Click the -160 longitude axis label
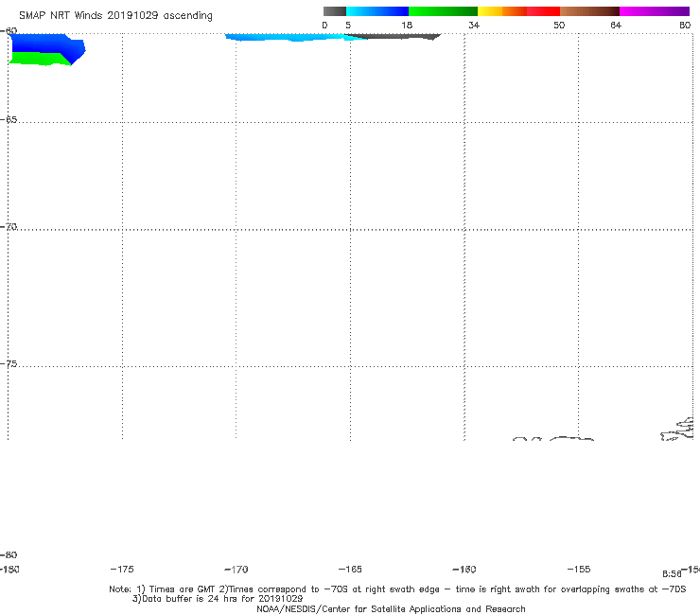The width and height of the screenshot is (700, 615). (464, 570)
